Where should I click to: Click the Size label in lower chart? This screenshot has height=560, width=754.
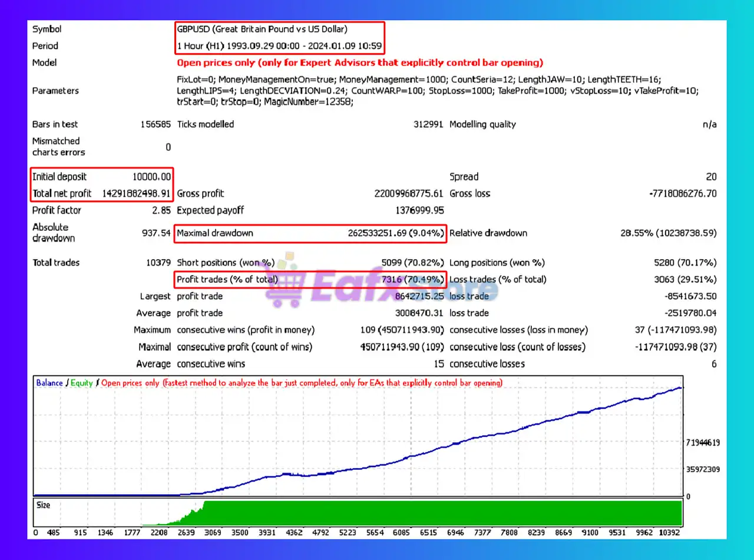(x=44, y=505)
